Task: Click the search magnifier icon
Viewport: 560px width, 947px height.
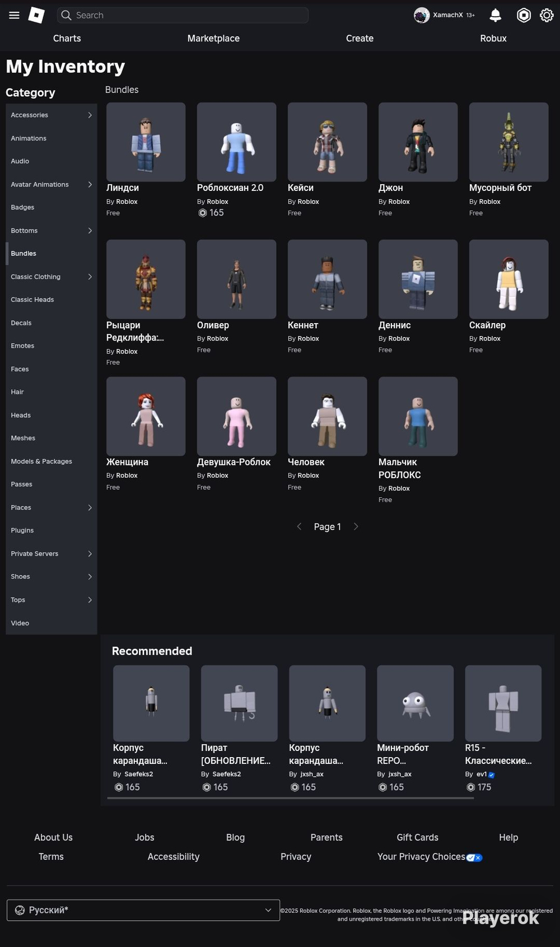Action: click(x=66, y=15)
